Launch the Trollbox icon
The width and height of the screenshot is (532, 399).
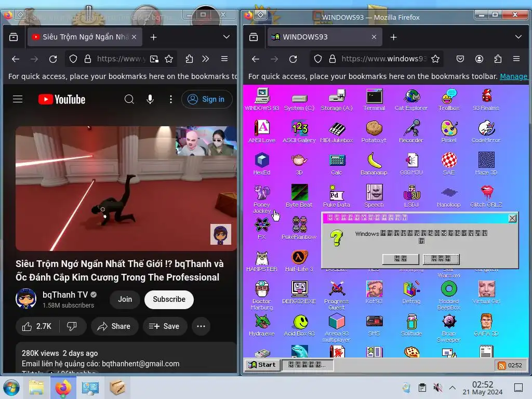tap(448, 100)
